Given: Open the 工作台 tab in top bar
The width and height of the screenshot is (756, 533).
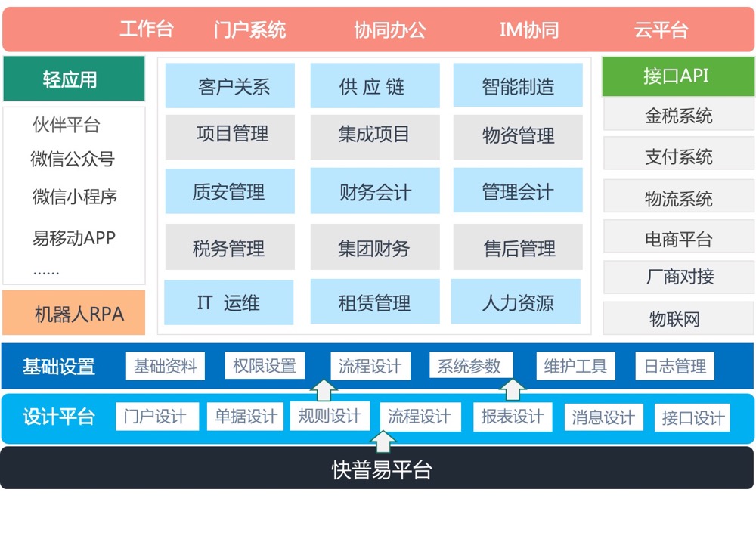Looking at the screenshot, I should (x=146, y=29).
